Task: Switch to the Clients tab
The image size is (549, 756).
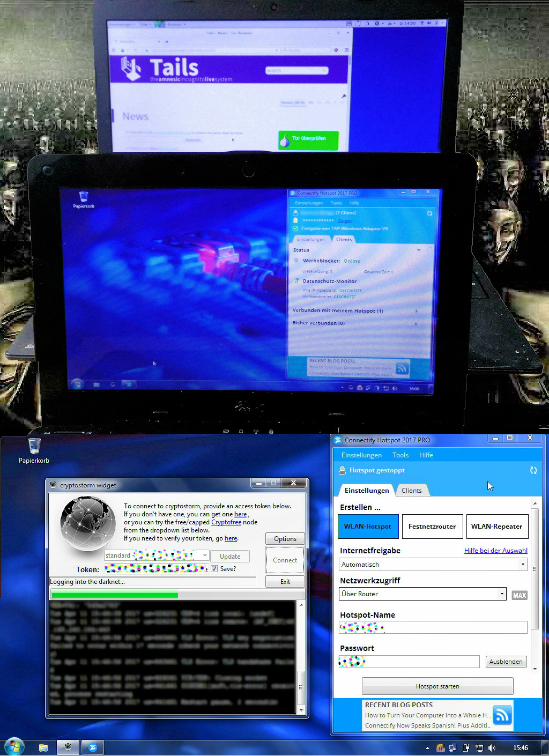Action: (x=411, y=491)
